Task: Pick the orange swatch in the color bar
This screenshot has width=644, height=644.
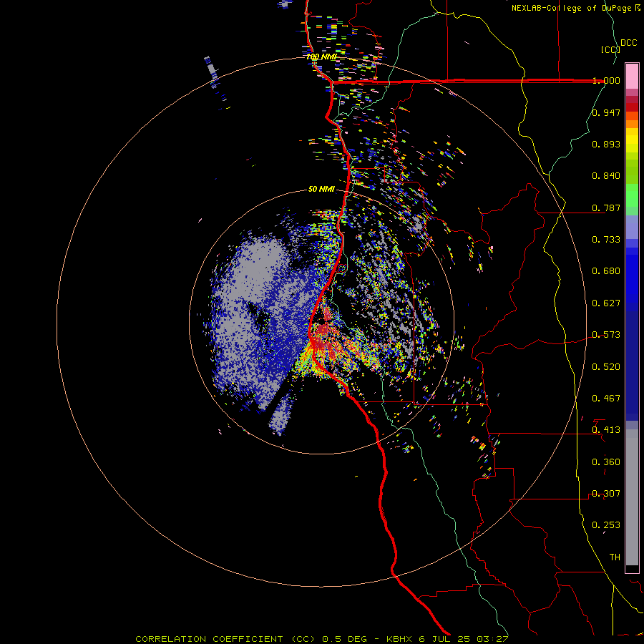Action: coord(632,124)
